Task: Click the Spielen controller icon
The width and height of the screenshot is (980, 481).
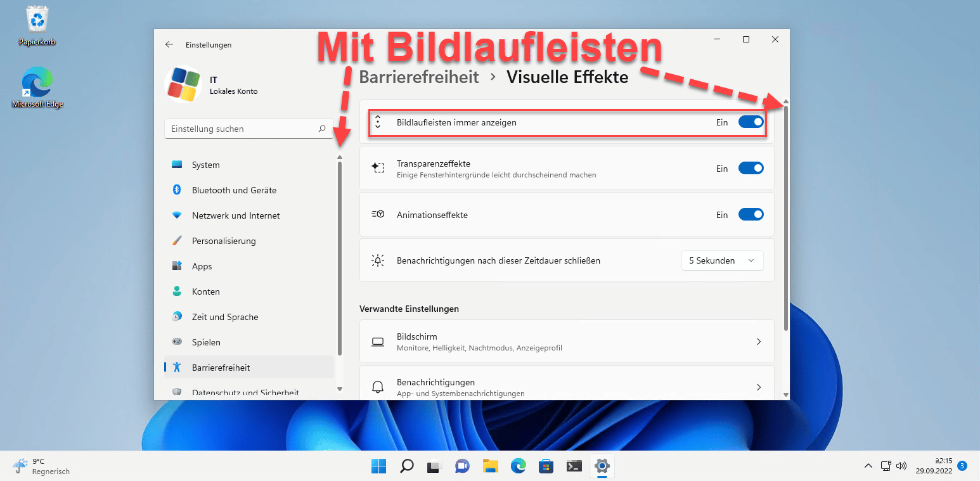Action: click(177, 342)
